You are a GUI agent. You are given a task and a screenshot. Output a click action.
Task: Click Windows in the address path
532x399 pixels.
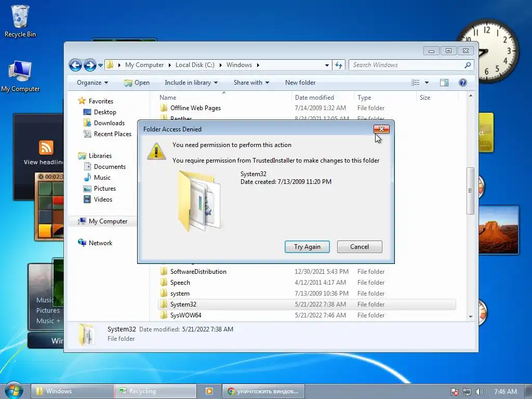239,65
